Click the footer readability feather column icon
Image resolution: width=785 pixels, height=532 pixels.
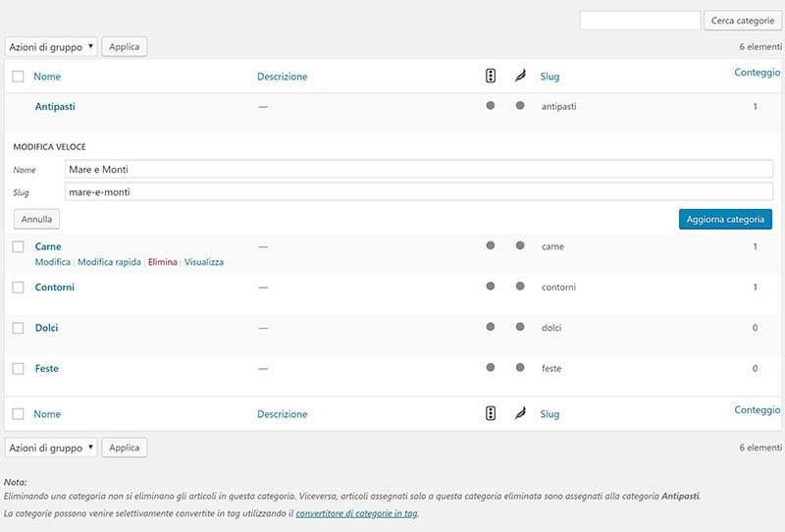[520, 413]
